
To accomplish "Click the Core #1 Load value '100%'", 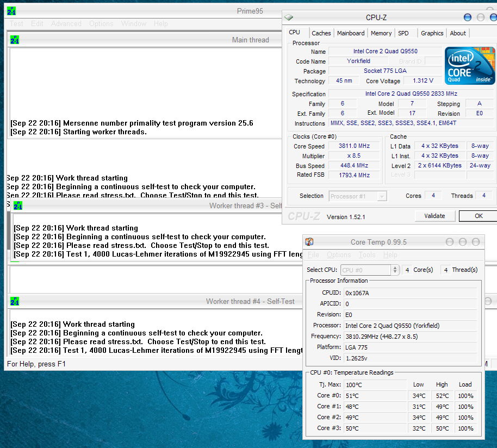I will pyautogui.click(x=465, y=407).
